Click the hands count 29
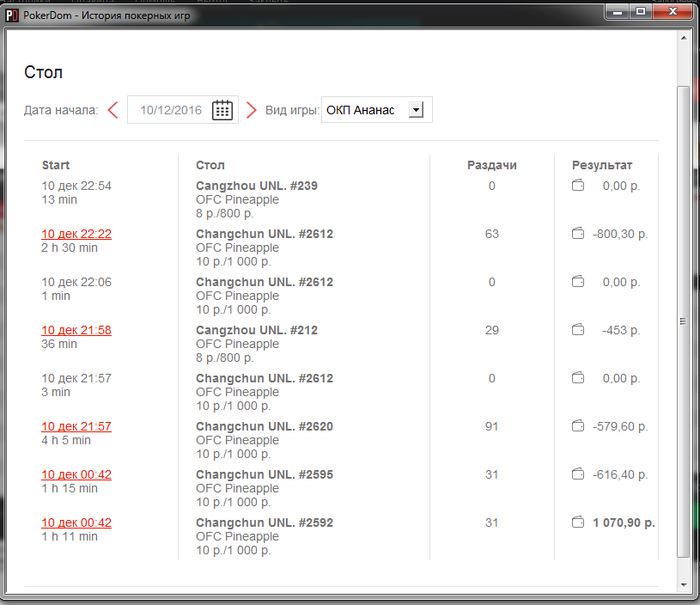This screenshot has width=700, height=605. click(x=492, y=330)
